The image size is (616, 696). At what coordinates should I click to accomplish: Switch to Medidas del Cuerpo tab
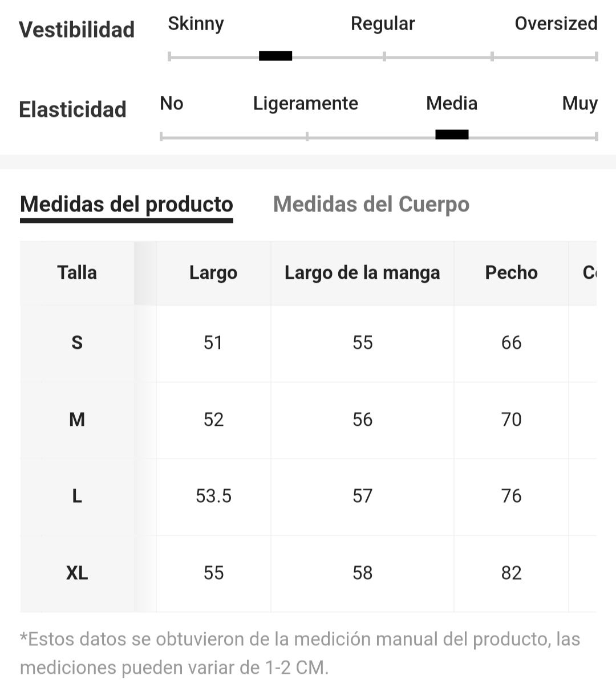371,204
